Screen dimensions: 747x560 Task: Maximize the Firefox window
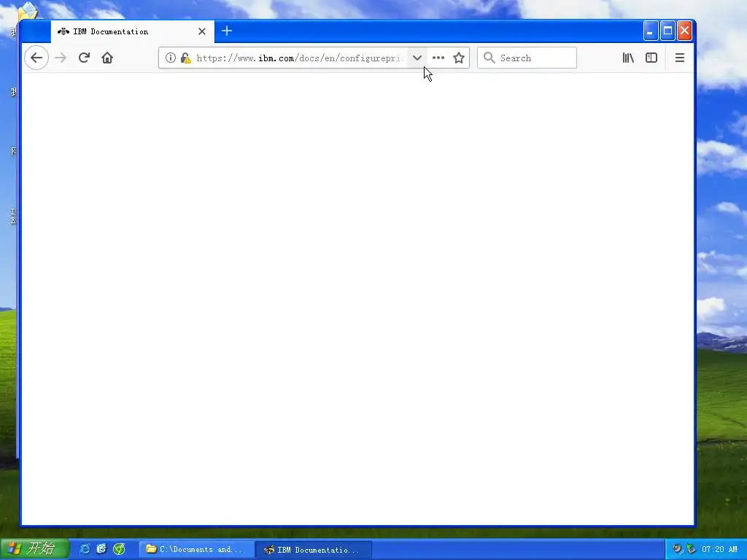pos(668,31)
